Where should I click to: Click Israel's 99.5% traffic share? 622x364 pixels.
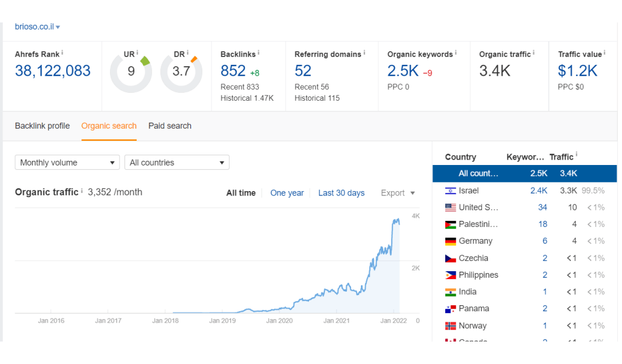click(593, 191)
